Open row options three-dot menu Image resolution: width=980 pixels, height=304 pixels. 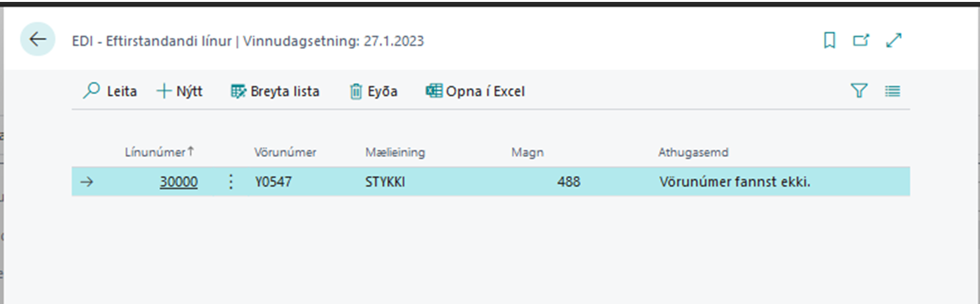pyautogui.click(x=231, y=183)
